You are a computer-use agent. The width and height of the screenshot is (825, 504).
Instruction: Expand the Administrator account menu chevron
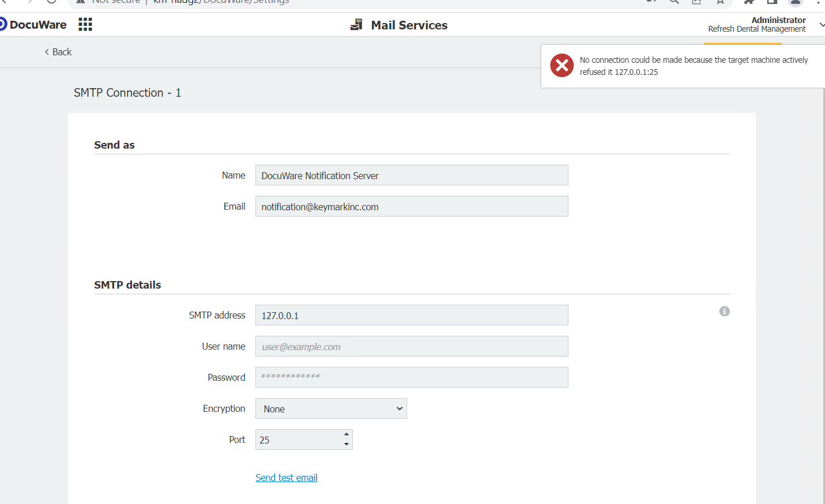click(x=821, y=25)
